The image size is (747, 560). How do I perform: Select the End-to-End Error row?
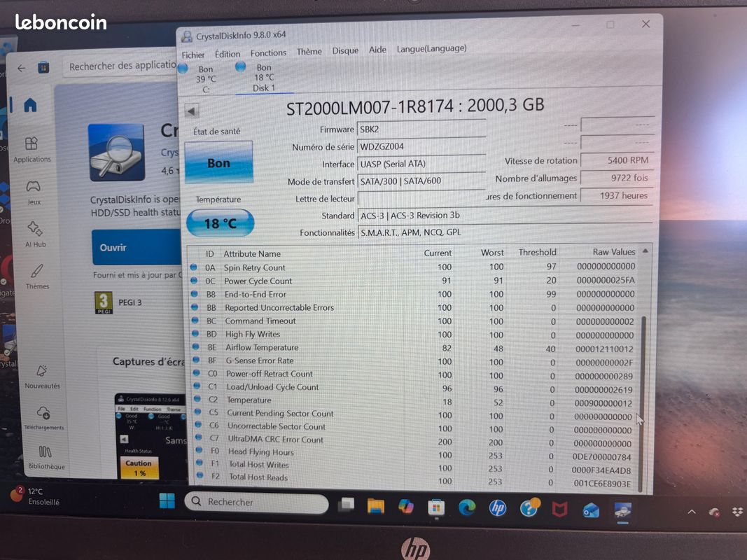pyautogui.click(x=414, y=294)
